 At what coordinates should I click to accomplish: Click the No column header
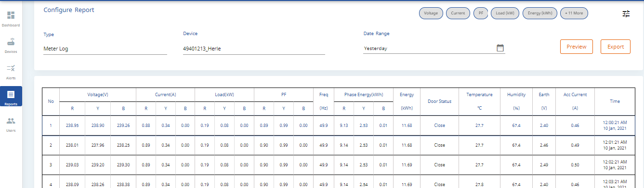click(51, 101)
